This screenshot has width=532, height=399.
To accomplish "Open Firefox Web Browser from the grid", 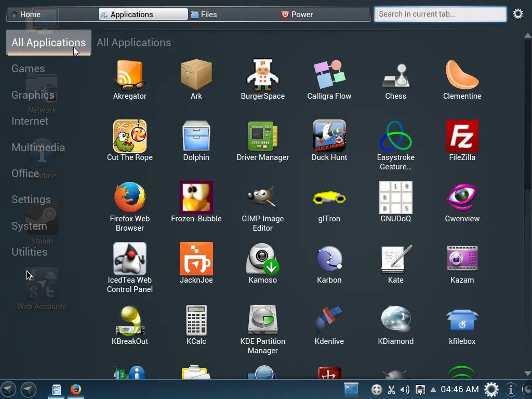I will (129, 206).
